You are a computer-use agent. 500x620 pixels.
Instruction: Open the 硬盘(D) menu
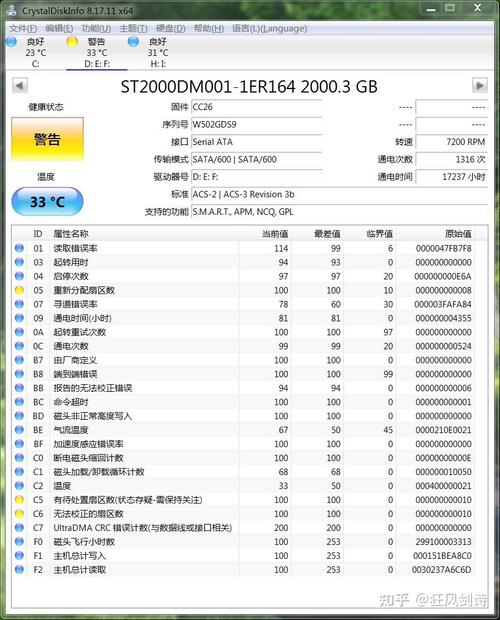170,28
